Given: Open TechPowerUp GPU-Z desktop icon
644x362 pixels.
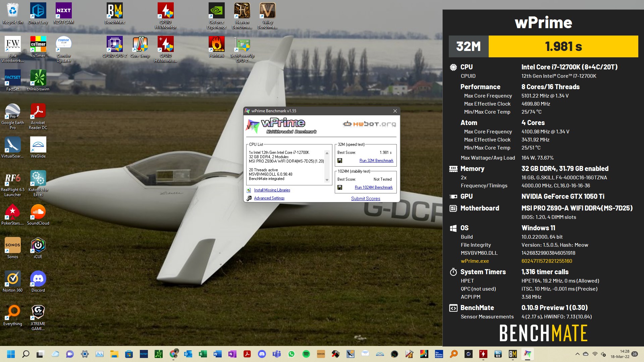Looking at the screenshot, I should 242,49.
